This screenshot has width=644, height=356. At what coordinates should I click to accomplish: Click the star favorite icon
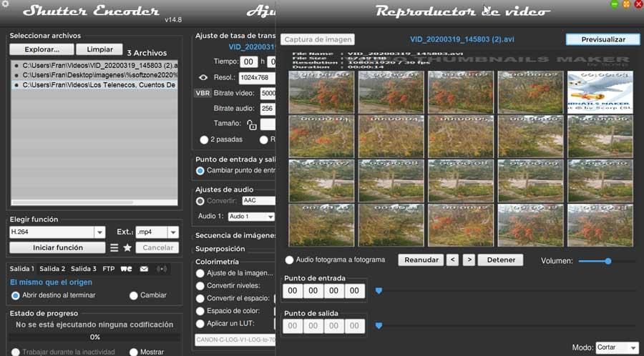coord(128,248)
